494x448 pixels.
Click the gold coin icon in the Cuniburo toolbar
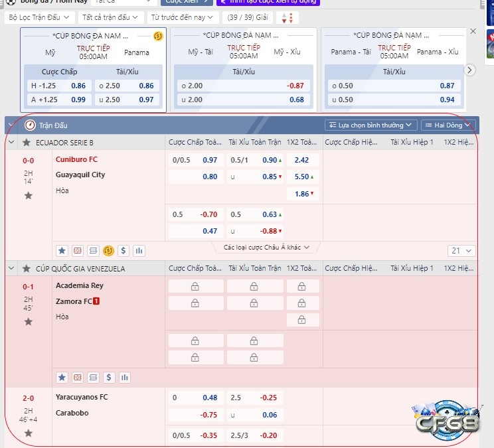point(108,251)
